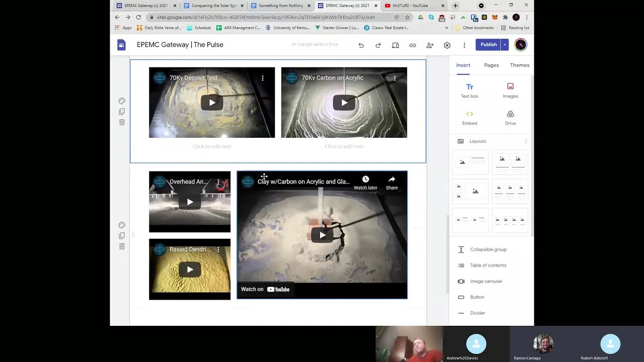Edit caption text under 70Kv Deposit Test
The width and height of the screenshot is (644, 362).
[x=212, y=146]
